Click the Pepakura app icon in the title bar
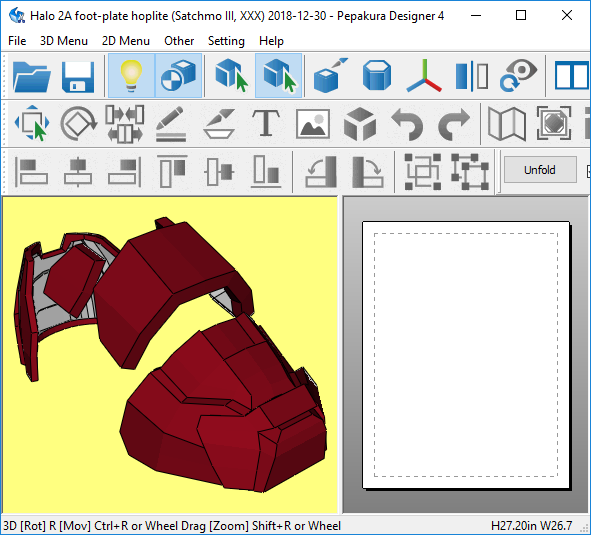 (17, 15)
